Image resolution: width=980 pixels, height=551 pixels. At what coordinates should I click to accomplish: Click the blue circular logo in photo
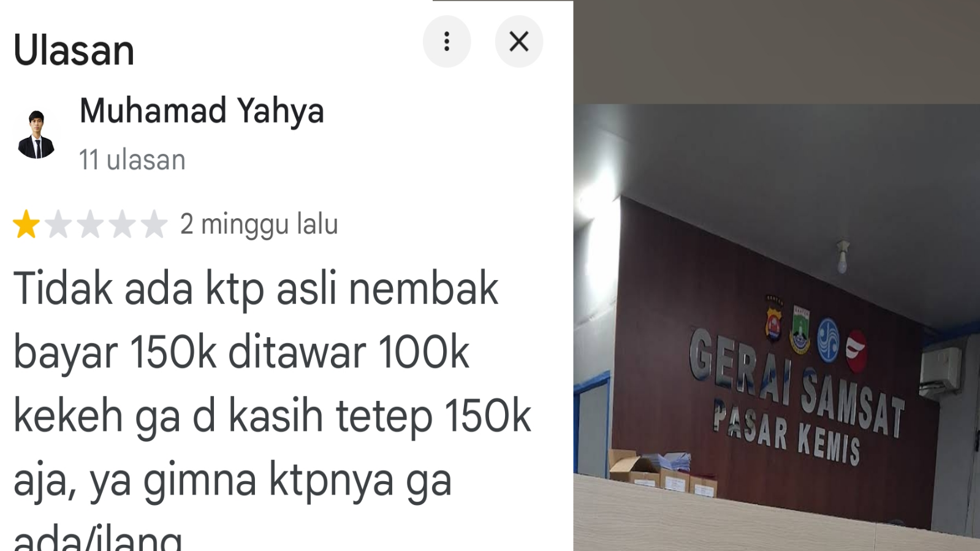828,340
